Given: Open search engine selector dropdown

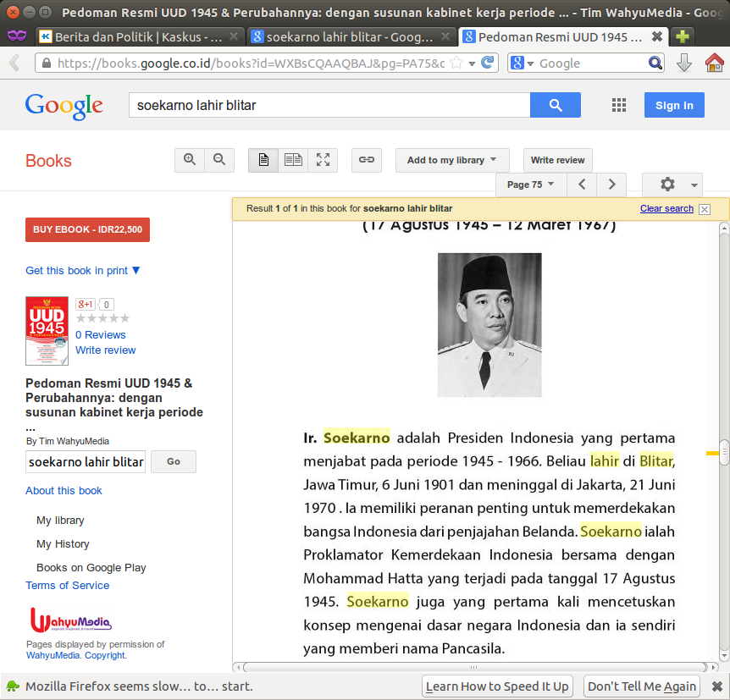Looking at the screenshot, I should [522, 63].
